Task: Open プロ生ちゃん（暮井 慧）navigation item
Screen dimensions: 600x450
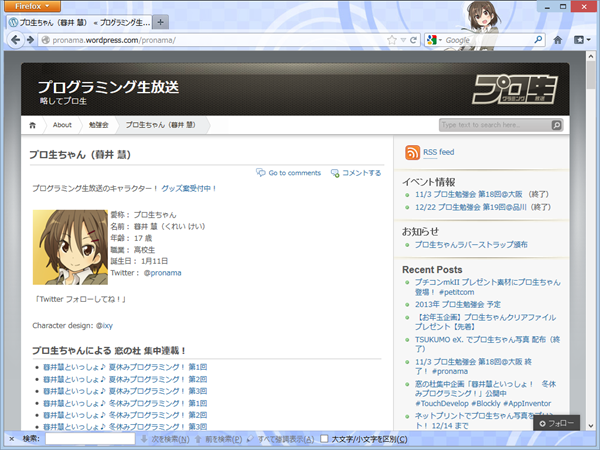Action: coord(160,125)
